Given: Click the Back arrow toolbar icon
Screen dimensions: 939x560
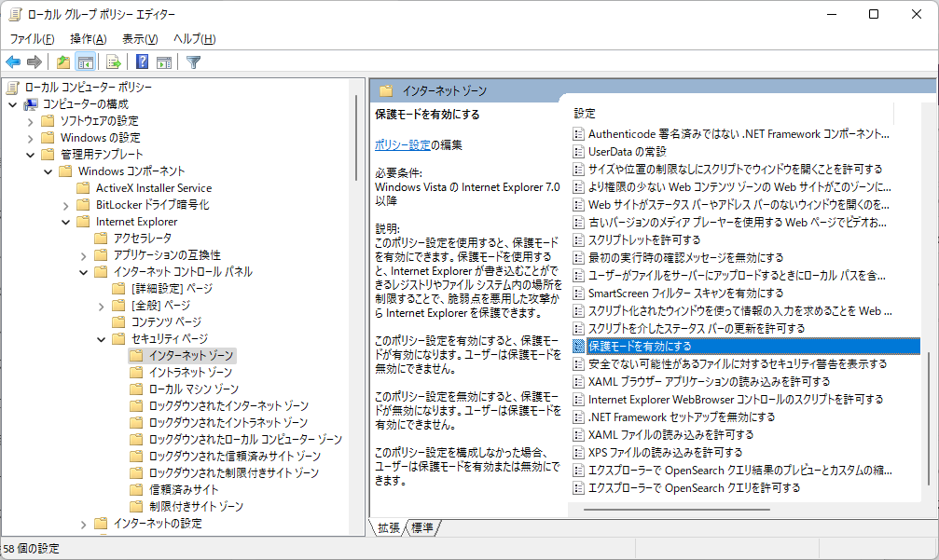Looking at the screenshot, I should (x=13, y=61).
